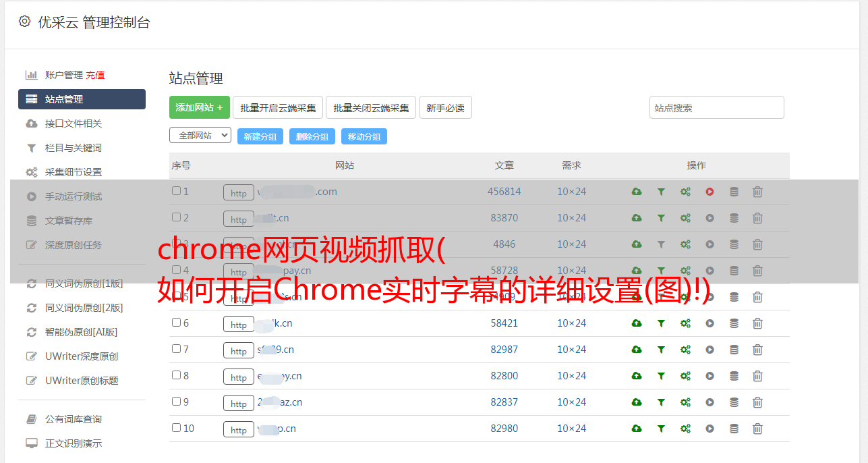Click the database icon in row 10 (82980)
Viewport: 868px width, 463px height.
pos(734,429)
